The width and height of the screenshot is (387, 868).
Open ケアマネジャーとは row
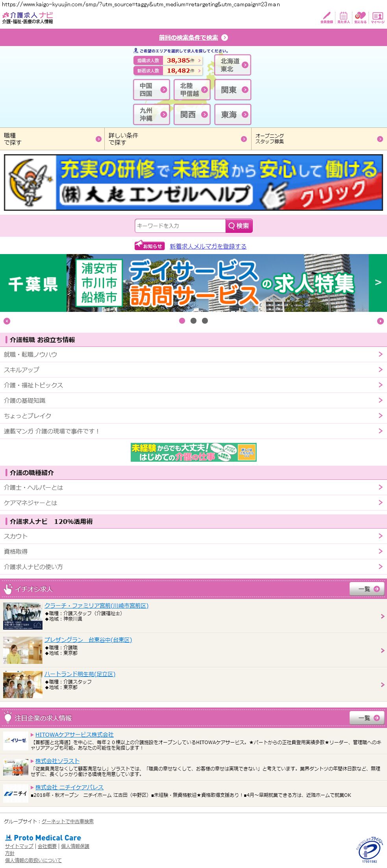coord(193,503)
